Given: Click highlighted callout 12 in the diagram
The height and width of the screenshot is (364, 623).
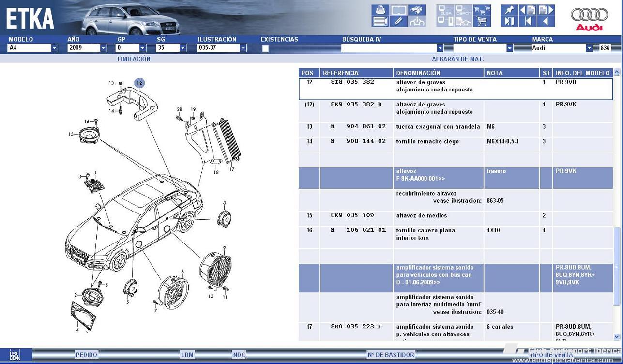Looking at the screenshot, I should coord(139,83).
